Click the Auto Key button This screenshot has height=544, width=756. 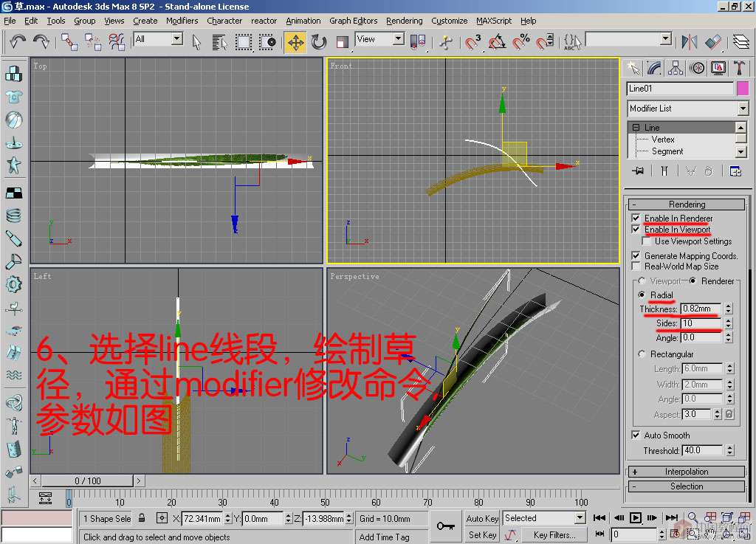click(x=482, y=518)
